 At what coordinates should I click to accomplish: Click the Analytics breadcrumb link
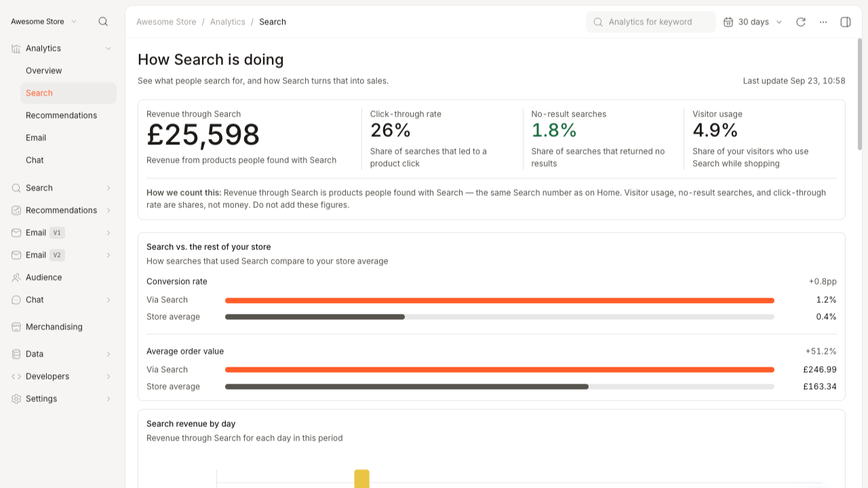pyautogui.click(x=227, y=22)
